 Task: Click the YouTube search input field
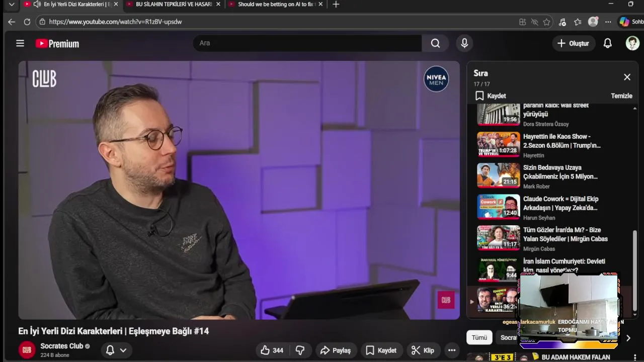pyautogui.click(x=307, y=43)
